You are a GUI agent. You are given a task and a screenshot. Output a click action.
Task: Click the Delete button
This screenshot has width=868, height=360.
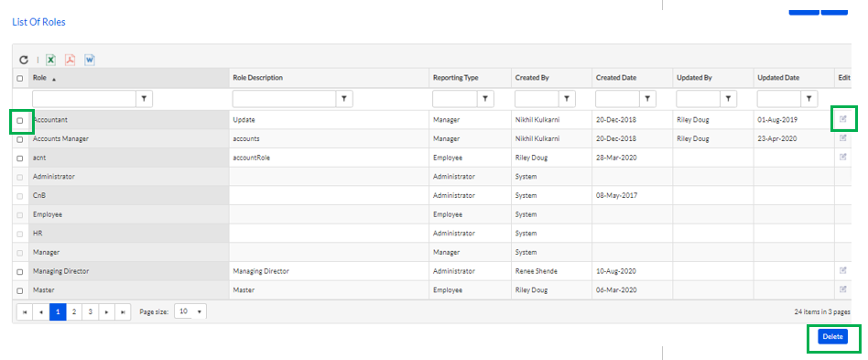click(832, 337)
